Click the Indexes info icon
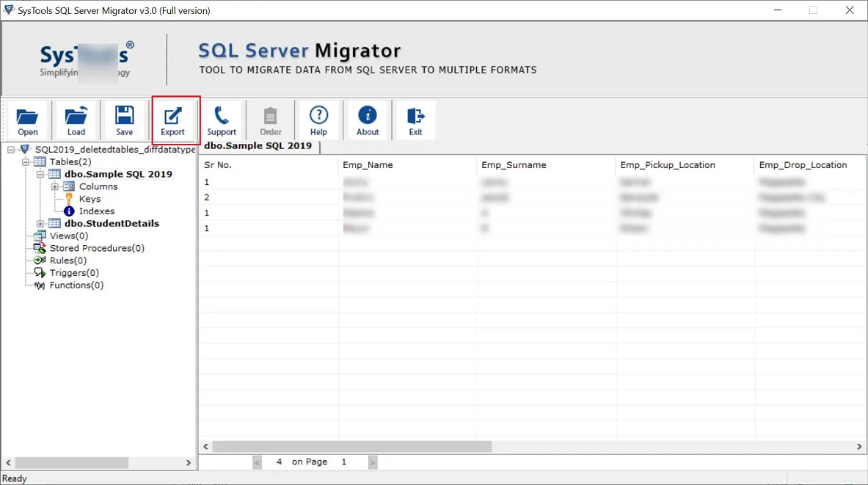868x485 pixels. tap(69, 211)
